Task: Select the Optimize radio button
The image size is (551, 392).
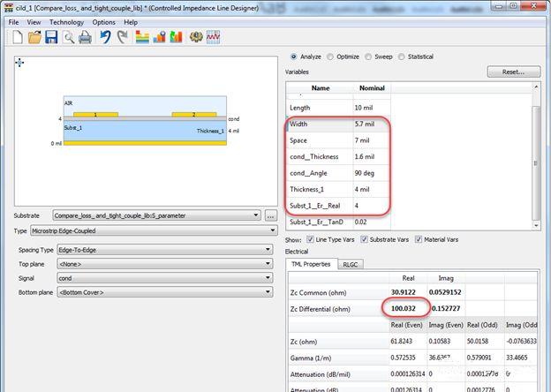Action: 332,57
